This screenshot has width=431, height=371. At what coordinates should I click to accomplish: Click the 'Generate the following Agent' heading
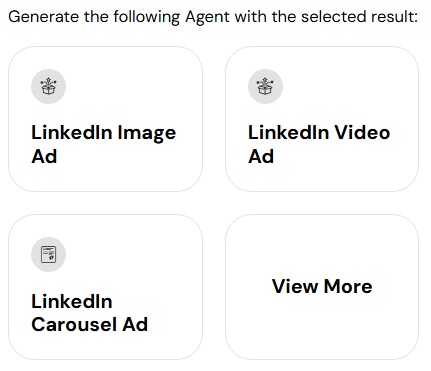click(213, 17)
